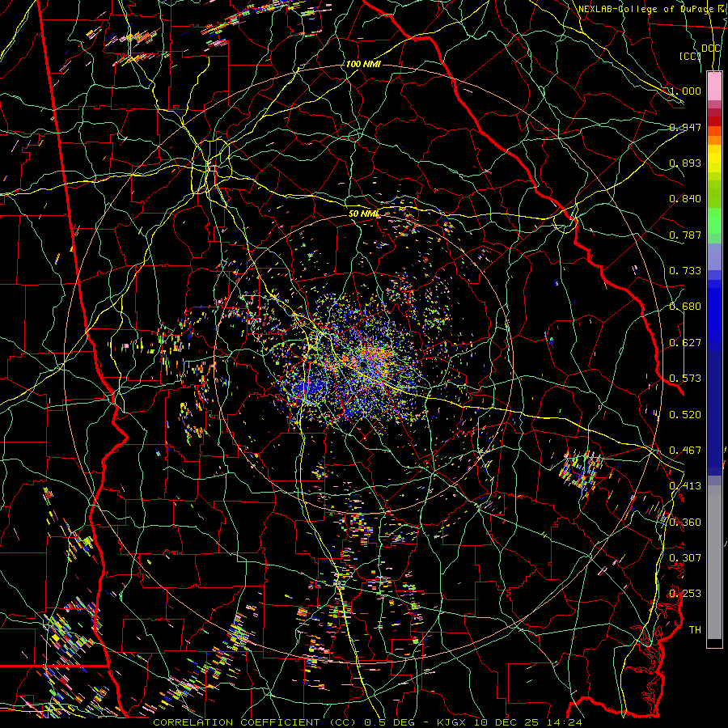The image size is (728, 728).
Task: Click the '0.627' scale value
Action: pyautogui.click(x=685, y=343)
